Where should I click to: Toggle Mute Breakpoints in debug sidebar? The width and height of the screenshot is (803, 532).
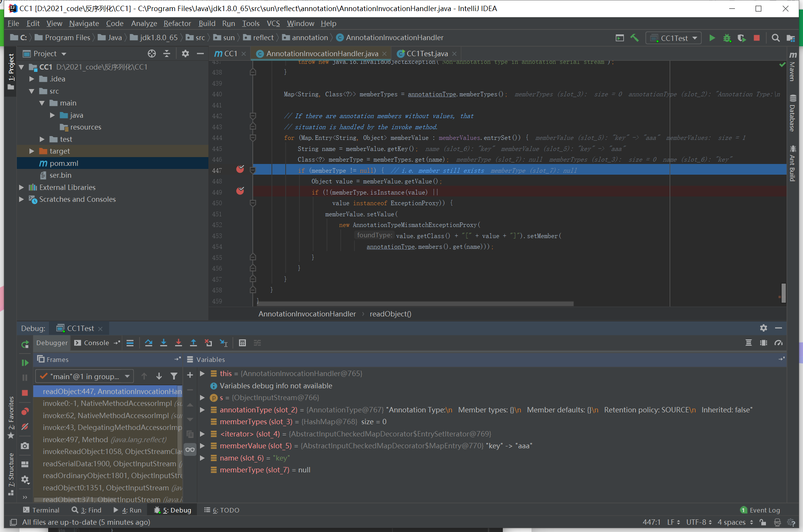click(25, 427)
